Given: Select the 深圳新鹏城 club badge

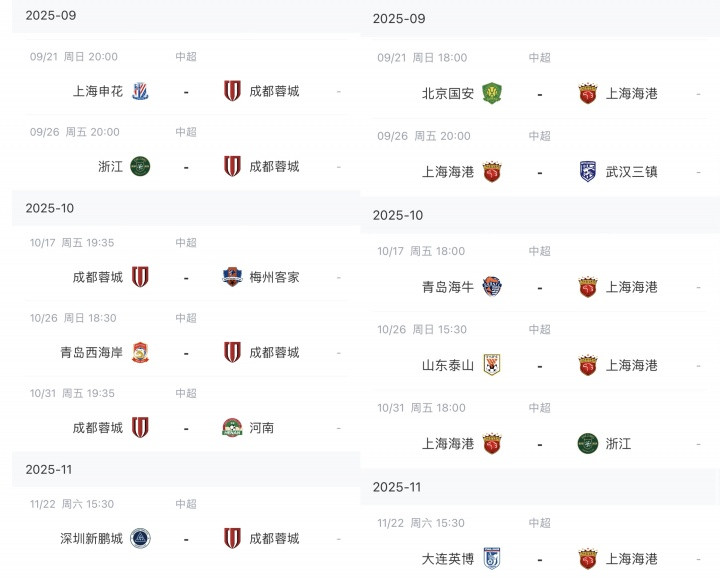Looking at the screenshot, I should click(x=140, y=538).
